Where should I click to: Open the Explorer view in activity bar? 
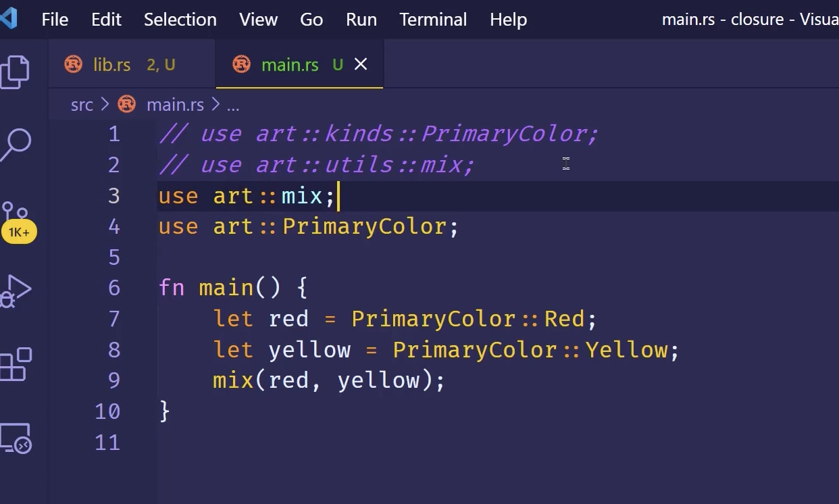click(16, 71)
